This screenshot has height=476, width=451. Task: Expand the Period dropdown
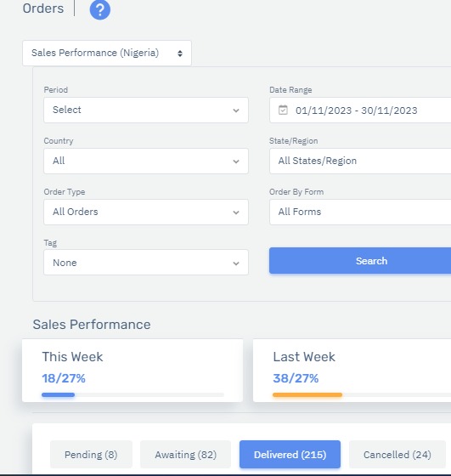tap(146, 110)
